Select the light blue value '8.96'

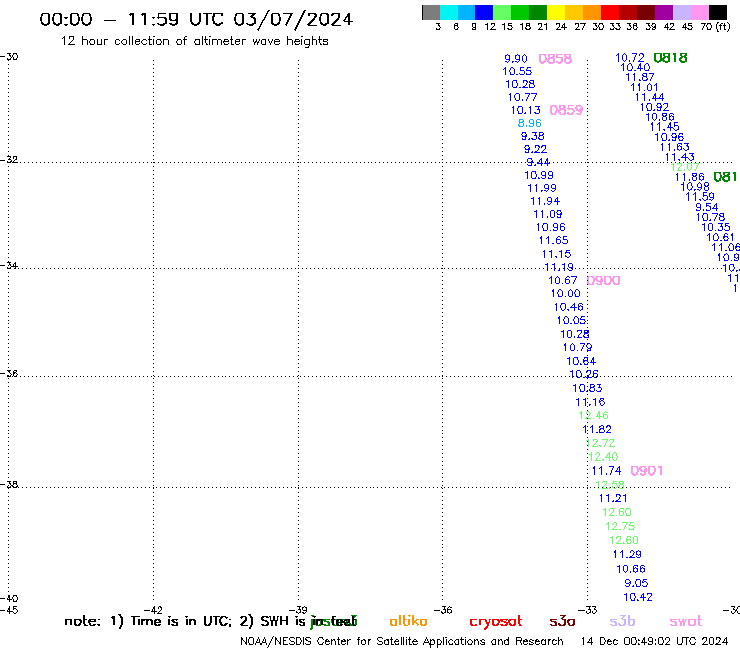click(529, 123)
